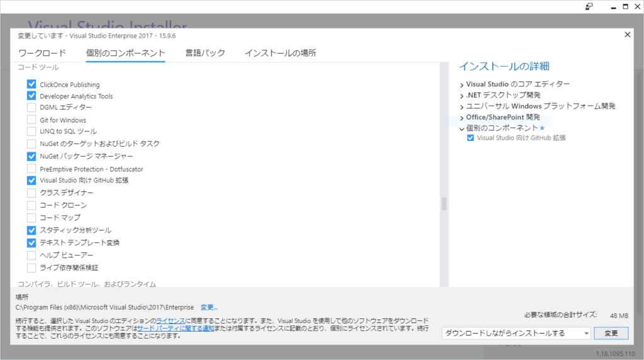This screenshot has width=644, height=360.
Task: Expand Visual Studio のコア エディター
Action: [x=462, y=85]
